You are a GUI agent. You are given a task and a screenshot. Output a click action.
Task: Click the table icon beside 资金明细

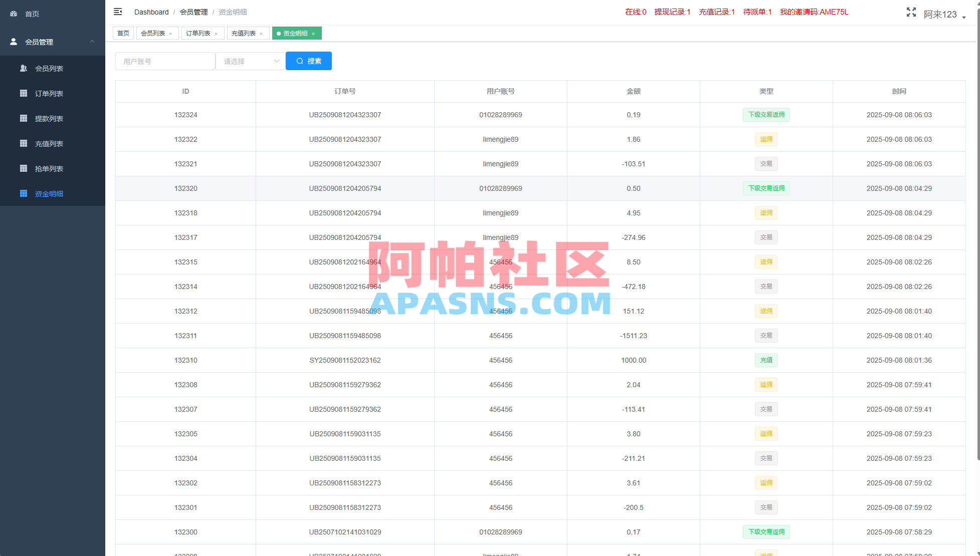(x=24, y=193)
